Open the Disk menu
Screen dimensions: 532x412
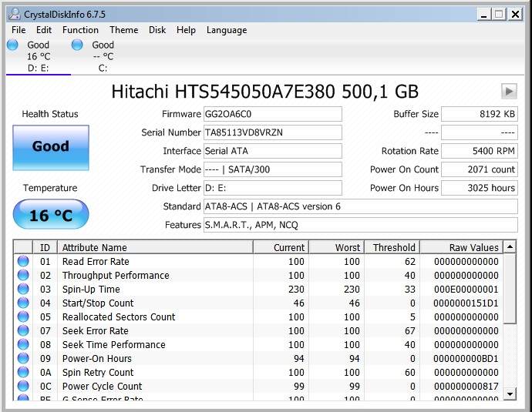[157, 30]
